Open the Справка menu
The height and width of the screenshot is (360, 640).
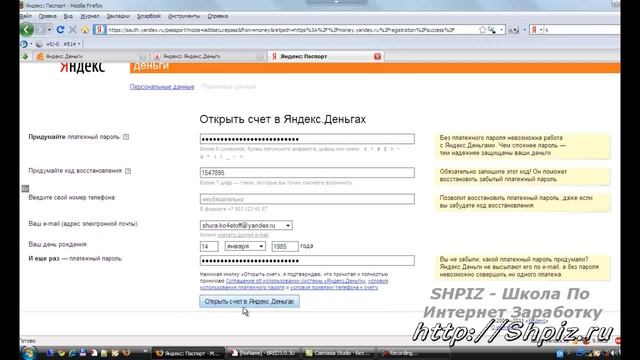point(218,16)
